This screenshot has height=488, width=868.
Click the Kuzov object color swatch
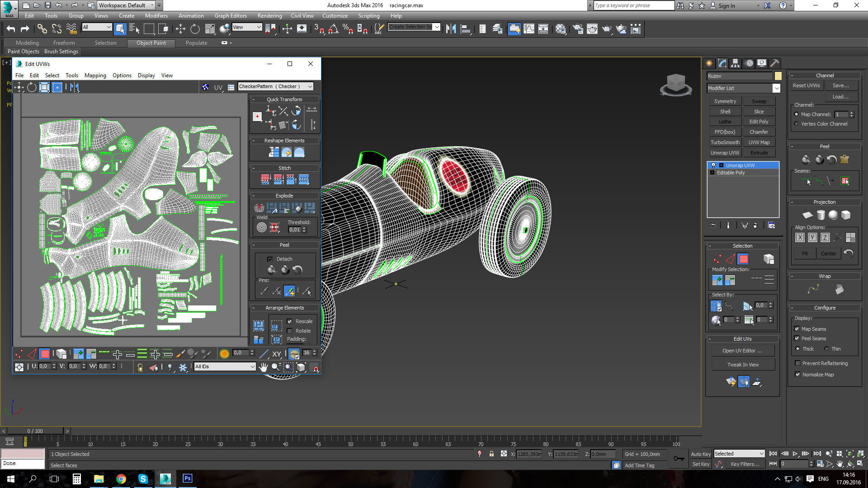pos(778,76)
